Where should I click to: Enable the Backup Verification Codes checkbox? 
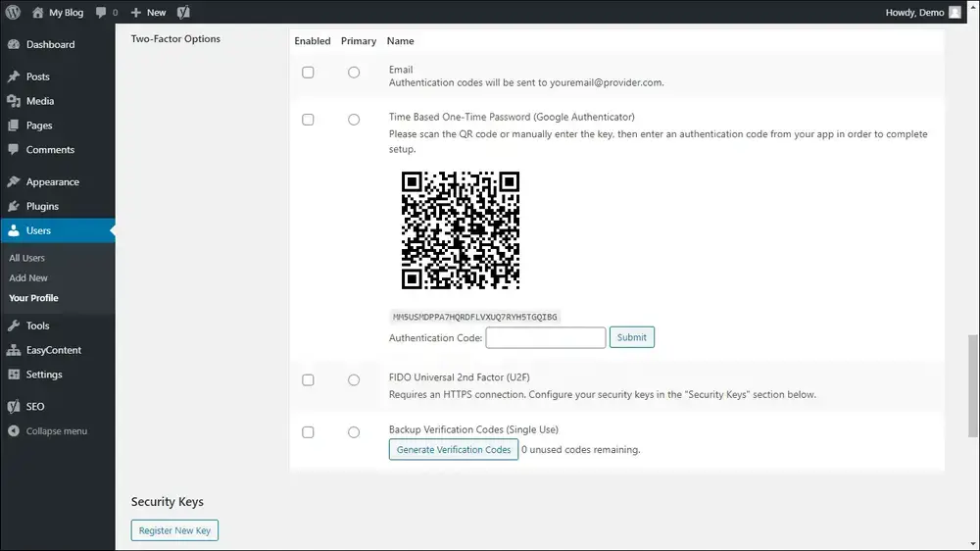pos(308,432)
